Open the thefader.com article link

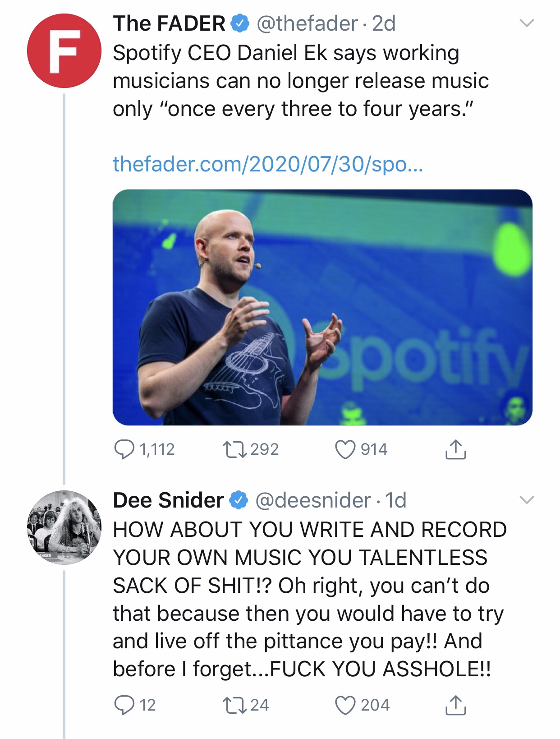tap(268, 164)
